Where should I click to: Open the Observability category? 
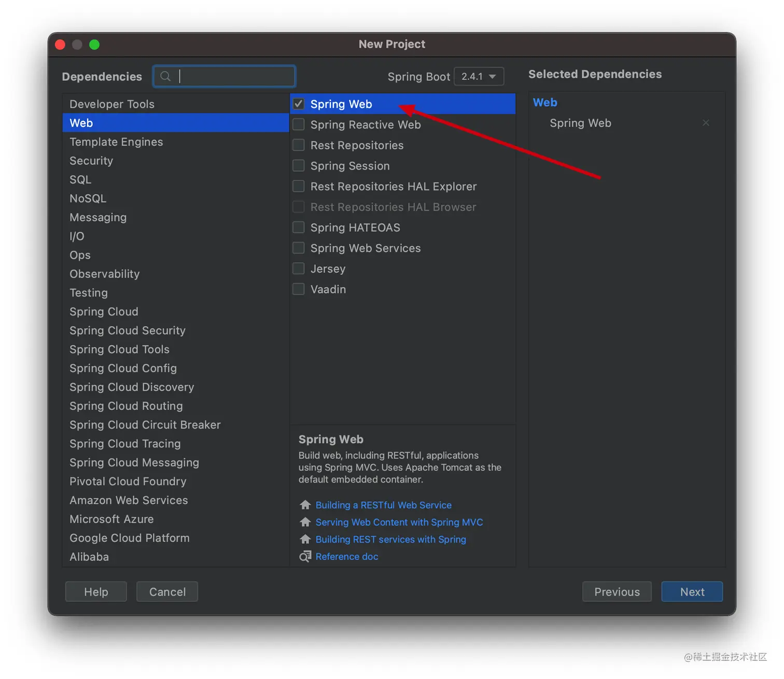[175, 274]
